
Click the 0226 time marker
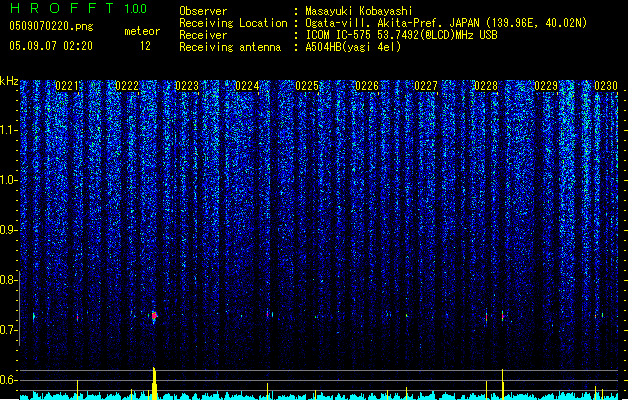click(x=367, y=86)
